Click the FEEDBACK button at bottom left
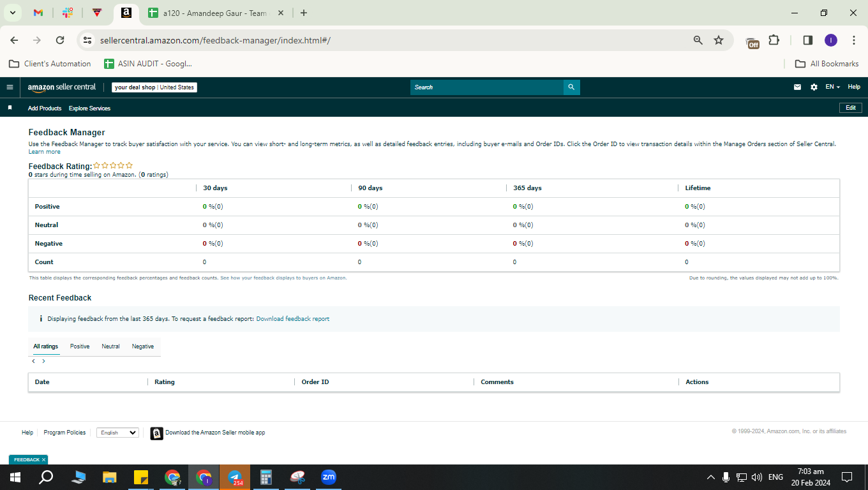868x490 pixels. click(27, 459)
